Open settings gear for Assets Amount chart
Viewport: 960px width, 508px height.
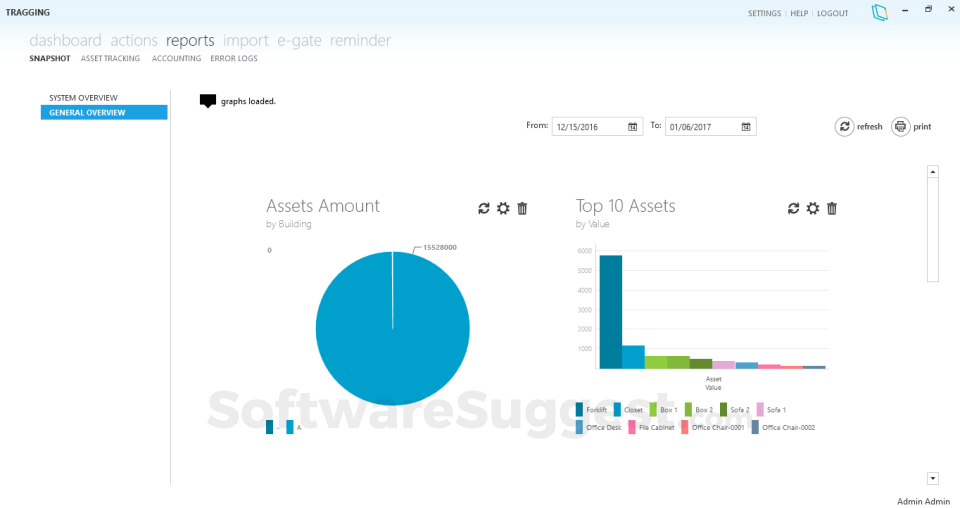tap(503, 208)
